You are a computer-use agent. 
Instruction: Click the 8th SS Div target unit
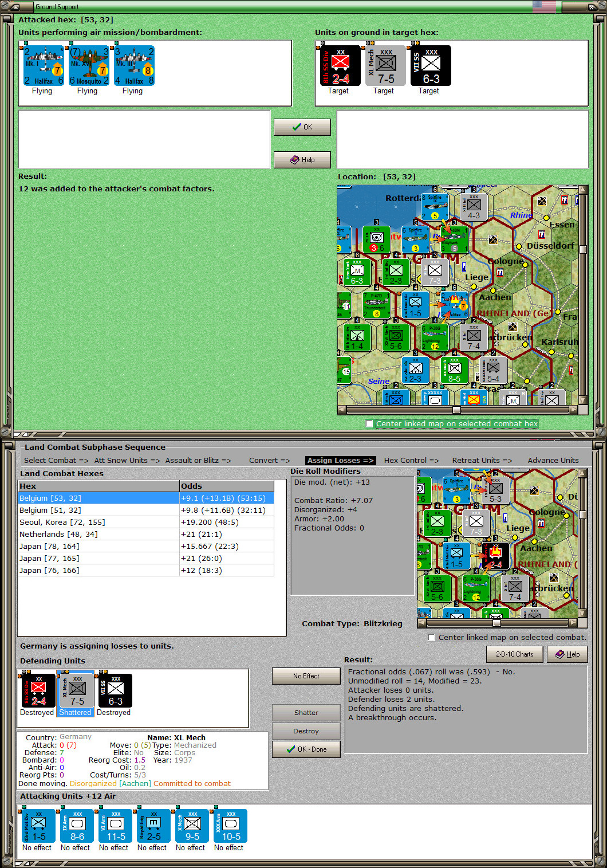[340, 66]
